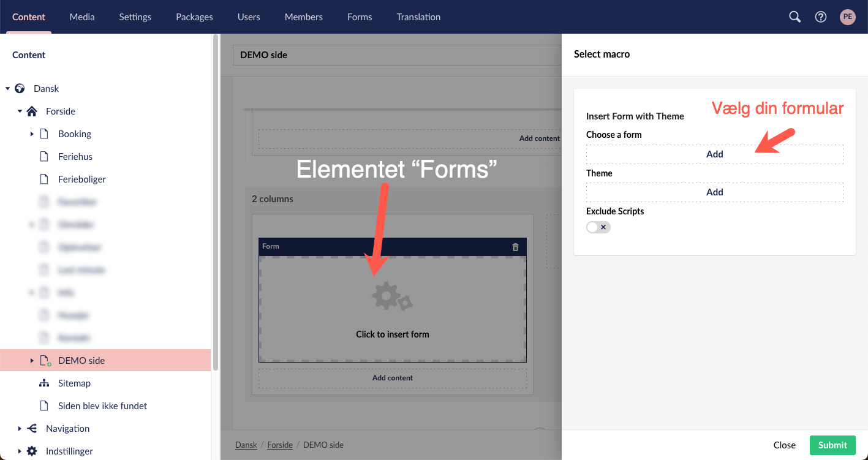Screen dimensions: 868x460
Task: Open Dansk breadcrumb link
Action: tap(246, 445)
